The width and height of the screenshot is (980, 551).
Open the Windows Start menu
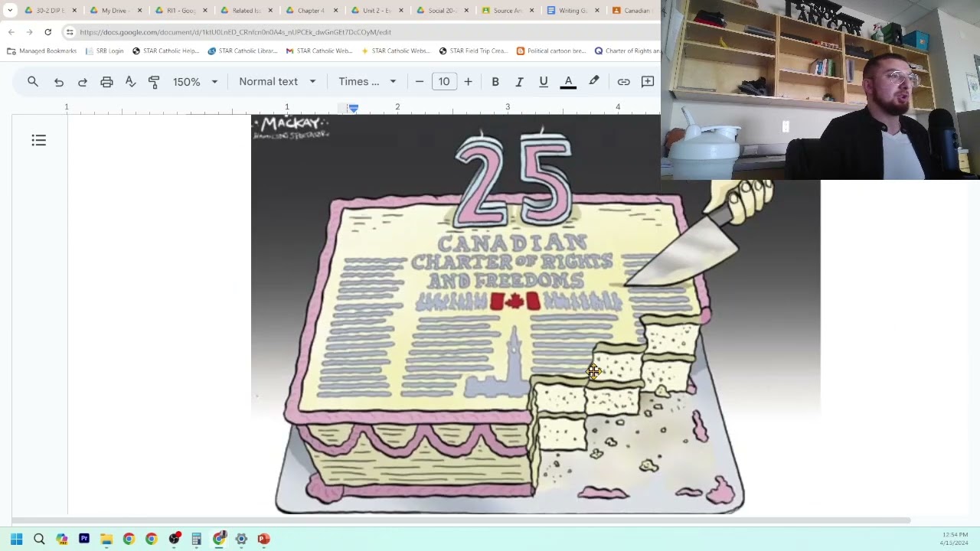click(16, 539)
